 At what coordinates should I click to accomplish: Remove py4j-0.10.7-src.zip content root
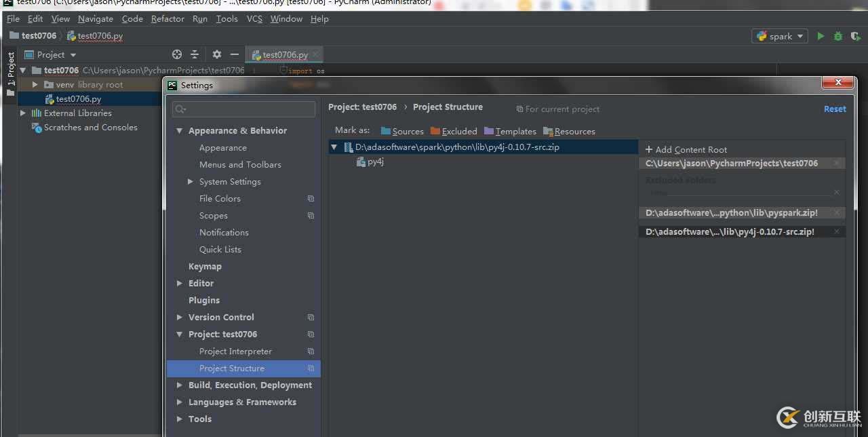pyautogui.click(x=836, y=232)
